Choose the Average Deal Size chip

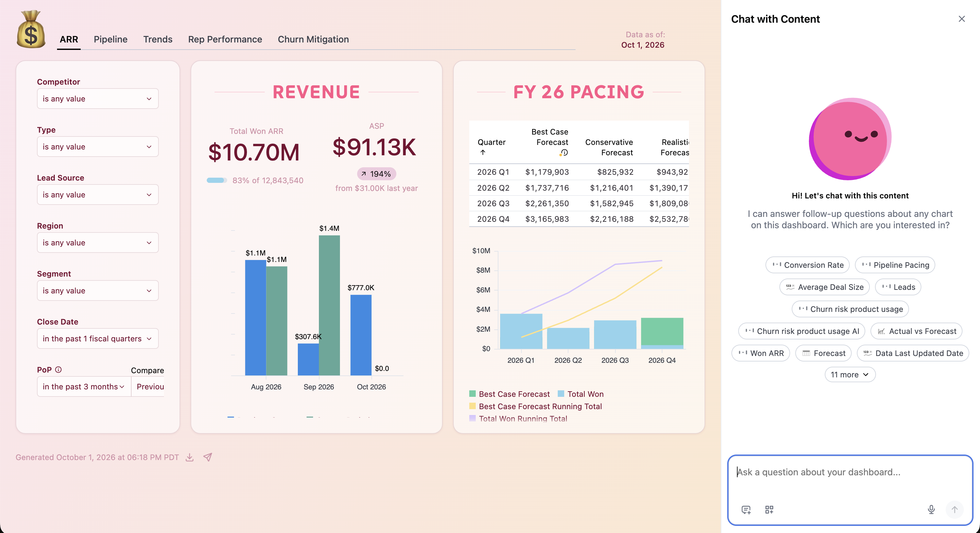click(824, 287)
